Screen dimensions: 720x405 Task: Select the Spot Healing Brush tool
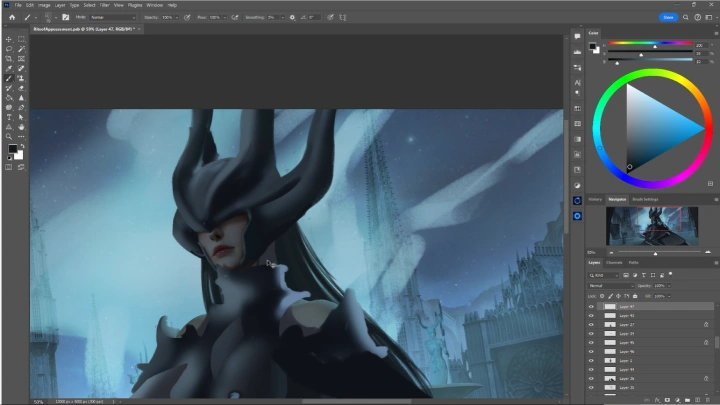21,69
